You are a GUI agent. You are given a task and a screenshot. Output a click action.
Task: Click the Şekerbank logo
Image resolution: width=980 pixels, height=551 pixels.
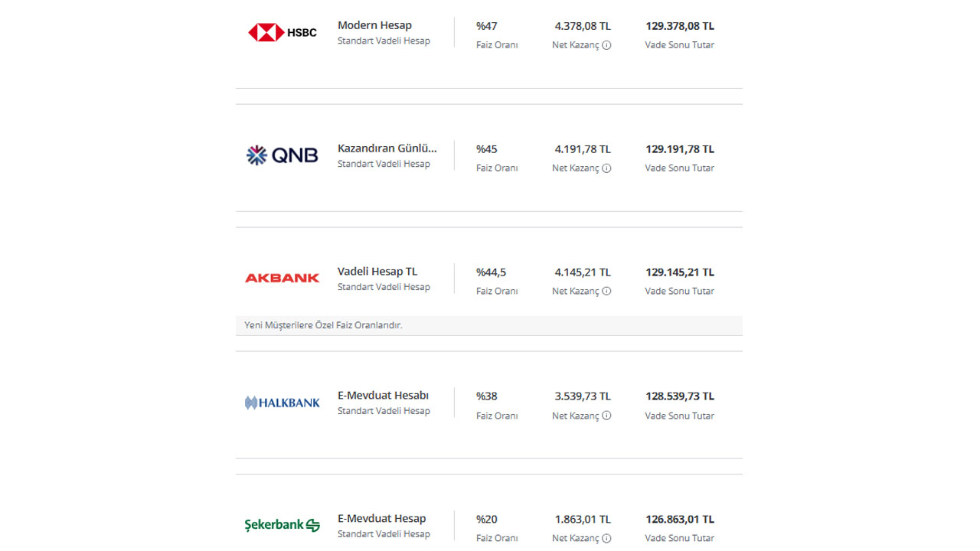[282, 525]
